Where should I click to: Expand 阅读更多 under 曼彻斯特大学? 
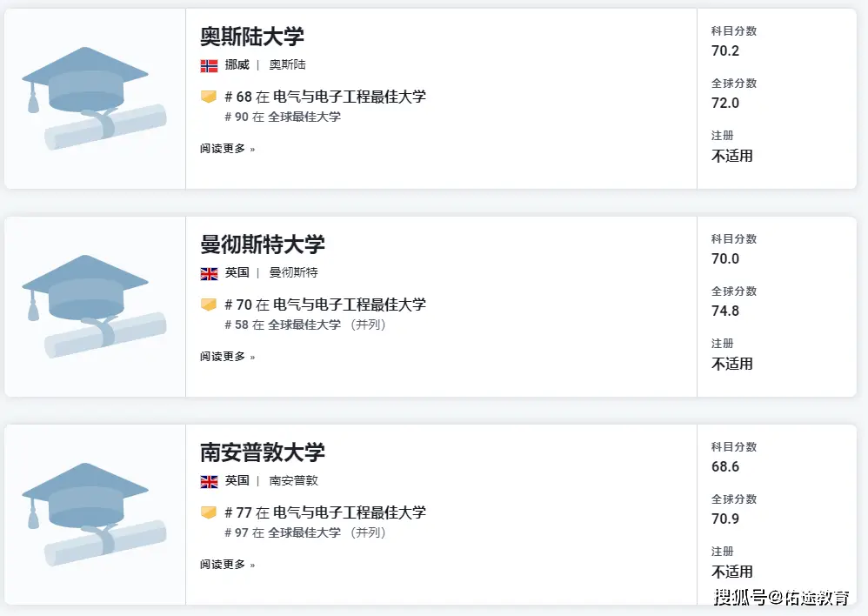tap(227, 357)
